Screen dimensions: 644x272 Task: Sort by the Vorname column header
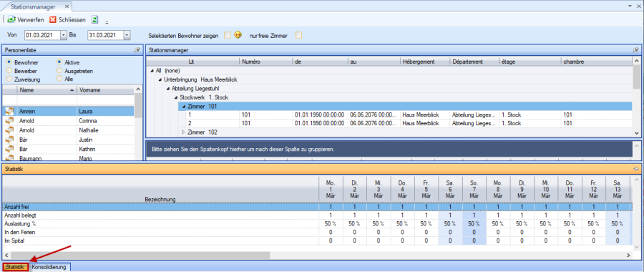[x=105, y=90]
